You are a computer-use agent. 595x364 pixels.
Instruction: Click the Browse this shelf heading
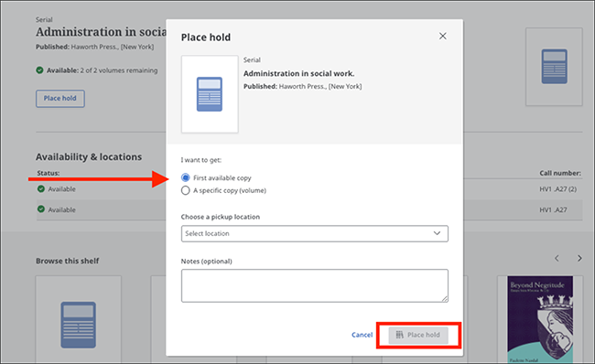(68, 261)
